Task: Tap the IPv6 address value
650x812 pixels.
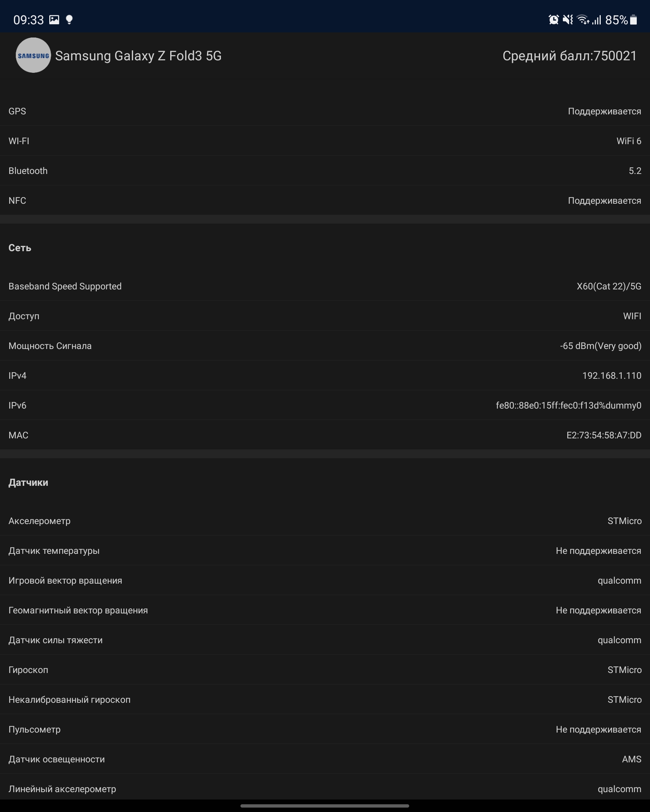Action: [x=568, y=405]
